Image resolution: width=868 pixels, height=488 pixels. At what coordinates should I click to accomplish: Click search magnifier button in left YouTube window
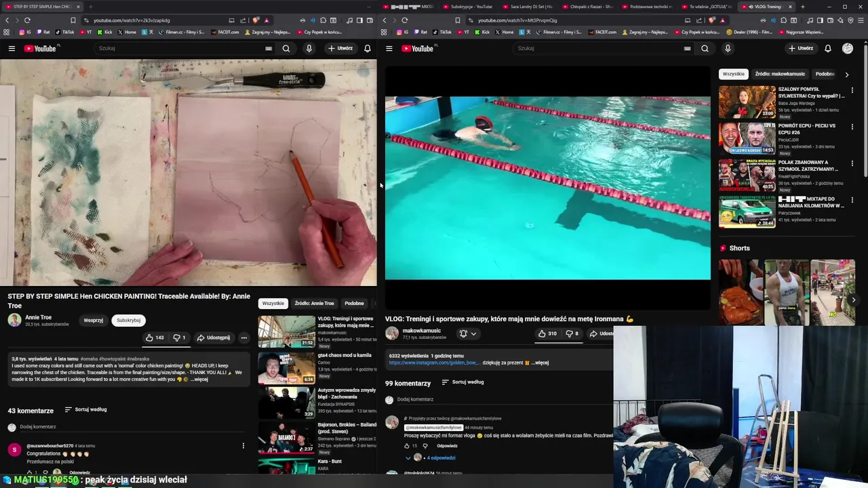pyautogui.click(x=286, y=48)
